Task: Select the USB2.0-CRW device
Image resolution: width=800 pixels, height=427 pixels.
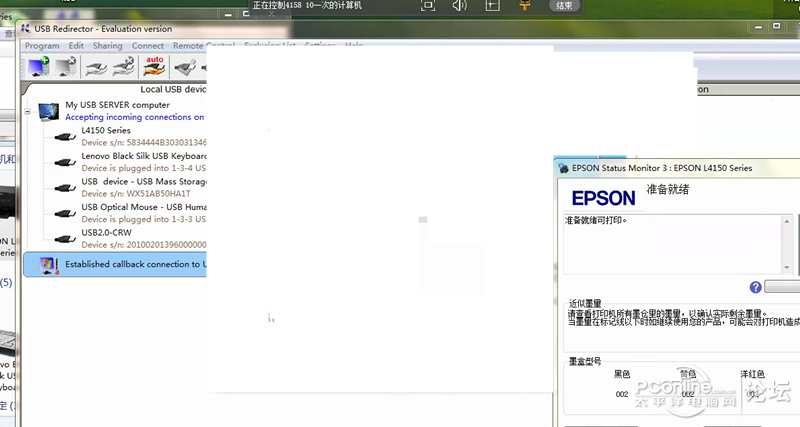Action: coord(107,232)
